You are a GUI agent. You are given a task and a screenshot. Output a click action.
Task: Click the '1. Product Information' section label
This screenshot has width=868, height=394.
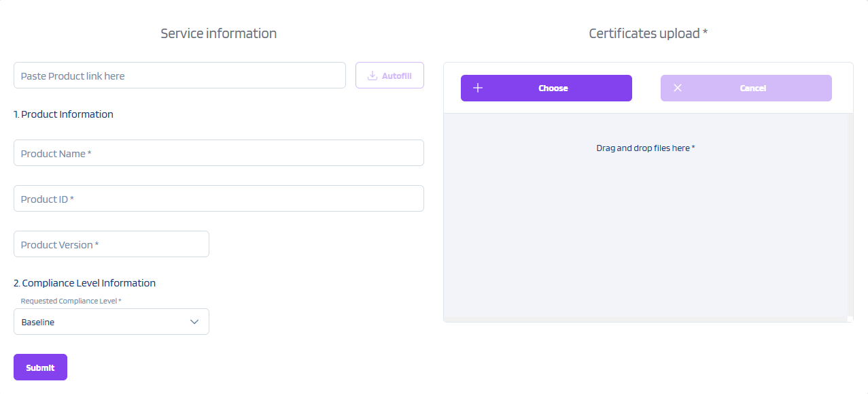(63, 114)
